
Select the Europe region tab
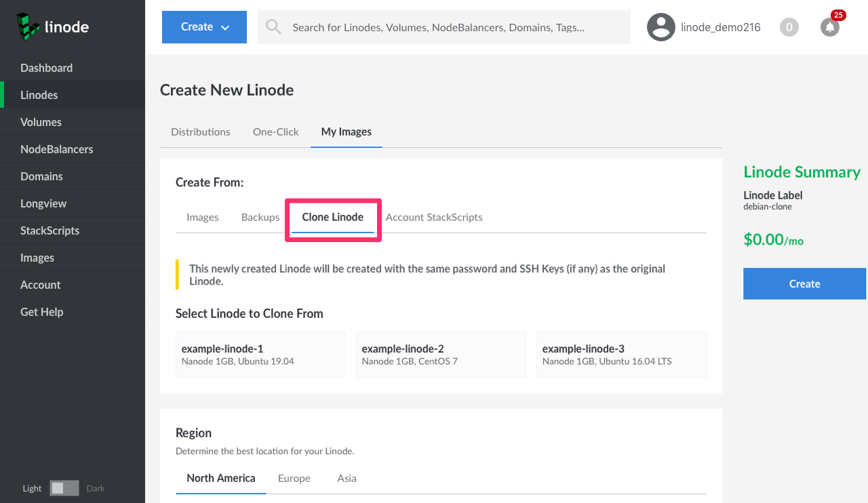click(294, 478)
